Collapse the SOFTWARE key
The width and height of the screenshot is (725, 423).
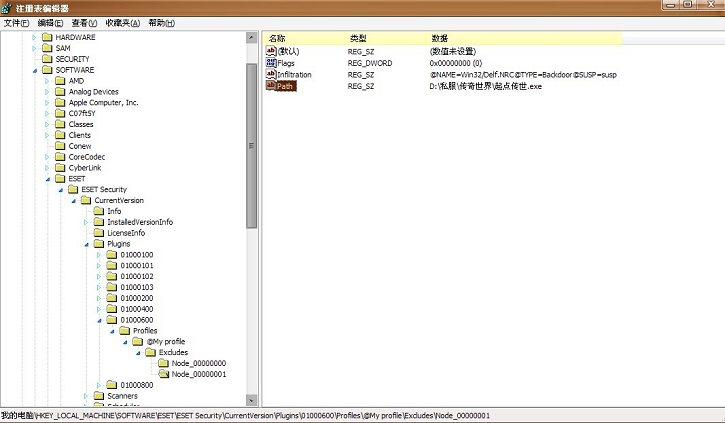click(35, 70)
